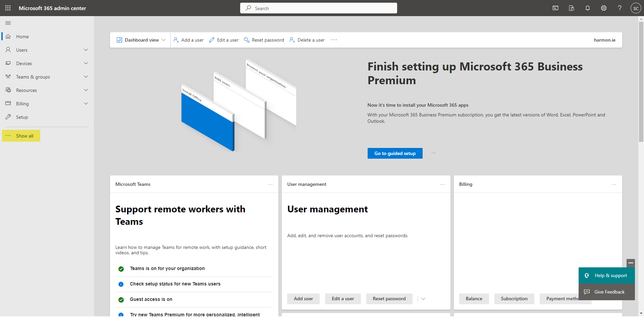Open Help & support panel
Image resolution: width=644 pixels, height=317 pixels.
[x=606, y=275]
